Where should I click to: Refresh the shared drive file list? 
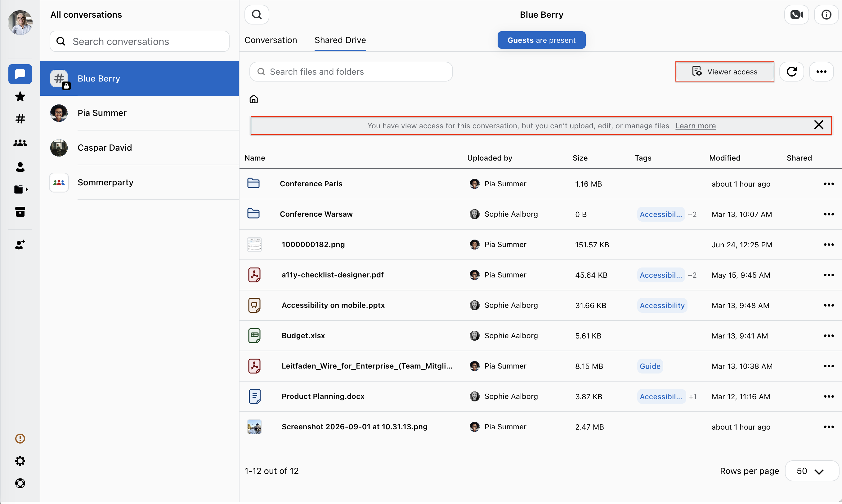[792, 72]
